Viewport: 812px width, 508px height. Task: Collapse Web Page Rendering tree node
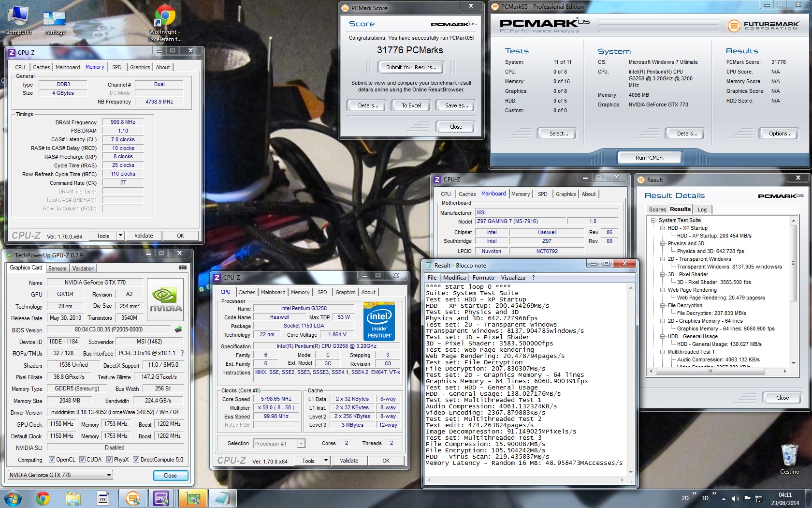coord(662,290)
